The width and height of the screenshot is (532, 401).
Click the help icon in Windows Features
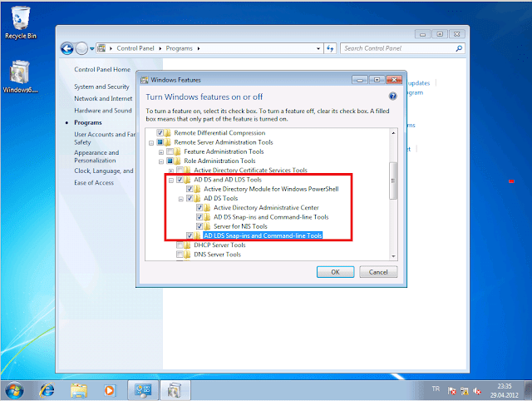pos(392,94)
